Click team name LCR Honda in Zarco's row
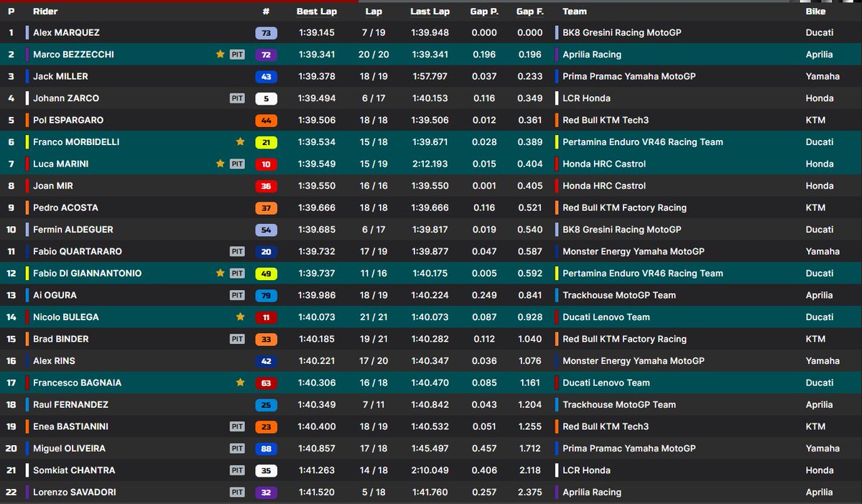 [588, 98]
